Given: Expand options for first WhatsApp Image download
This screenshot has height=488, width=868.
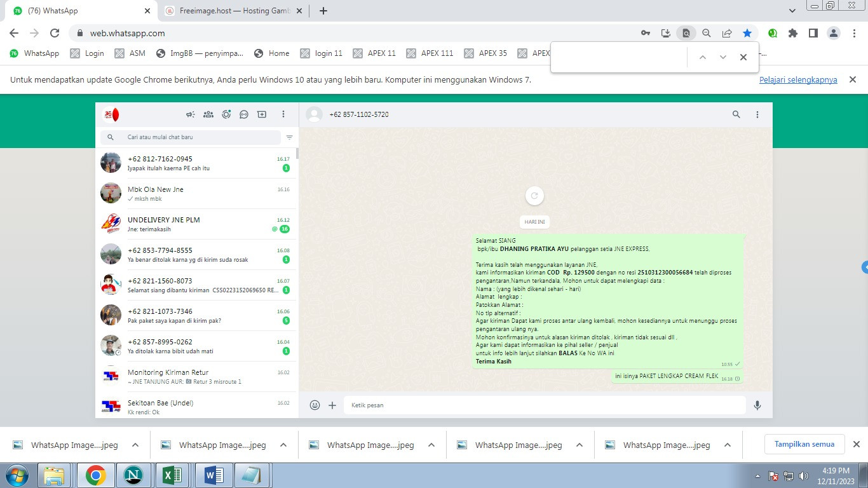Looking at the screenshot, I should [135, 445].
